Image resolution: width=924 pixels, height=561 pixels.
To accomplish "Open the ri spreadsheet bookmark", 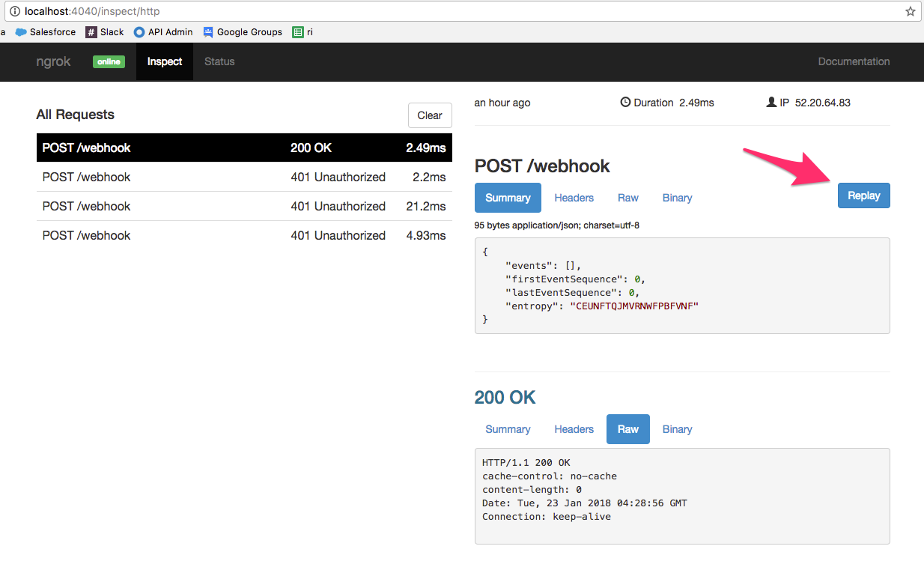I will point(302,31).
